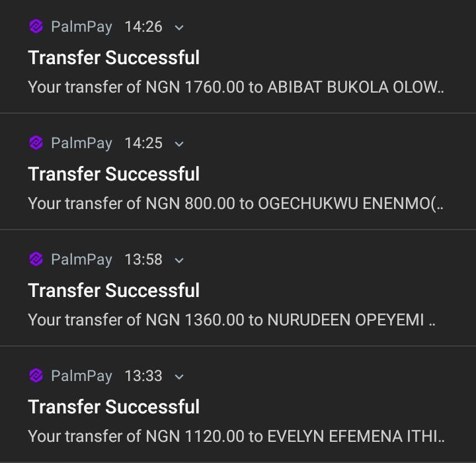
Task: Tap the Transfer Successful title at 13:58
Action: coord(114,290)
